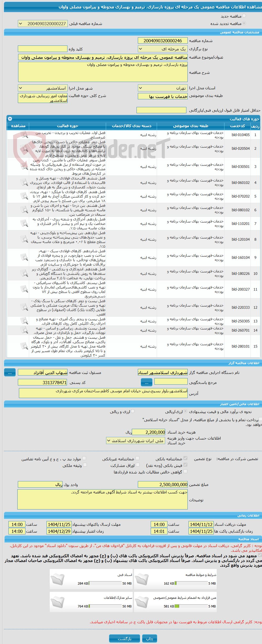The image size is (262, 644).
Task: Click the اسناد فنی size progress bar
Action: (105, 583)
